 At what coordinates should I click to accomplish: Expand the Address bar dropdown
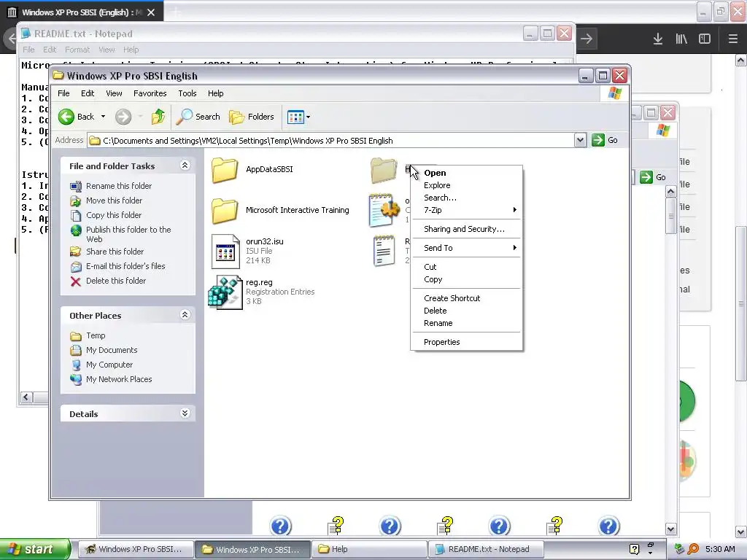(x=580, y=140)
